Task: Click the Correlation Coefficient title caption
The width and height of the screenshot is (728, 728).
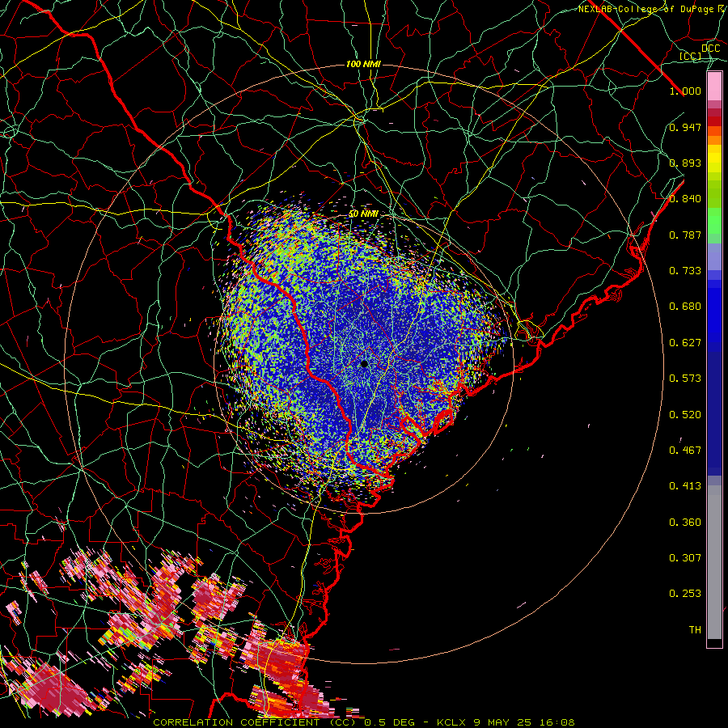Action: pos(363,722)
